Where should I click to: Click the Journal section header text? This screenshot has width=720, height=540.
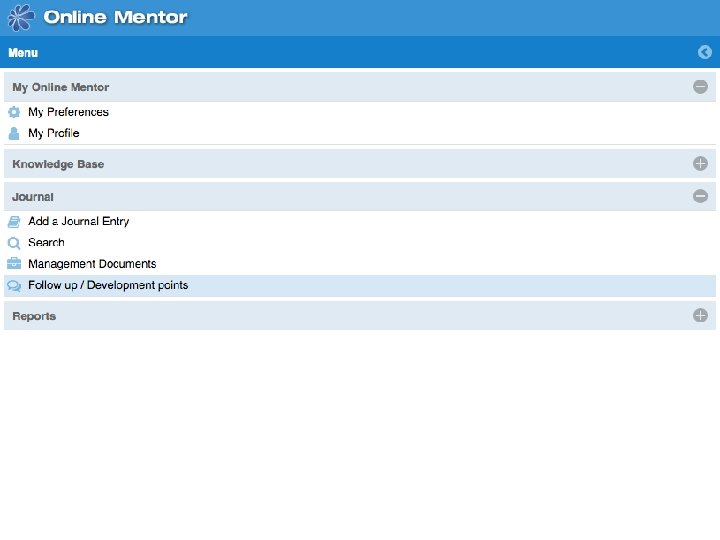33,197
